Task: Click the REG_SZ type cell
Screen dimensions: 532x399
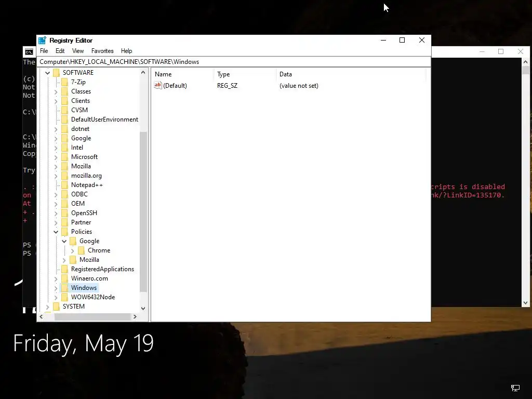Action: (228, 86)
